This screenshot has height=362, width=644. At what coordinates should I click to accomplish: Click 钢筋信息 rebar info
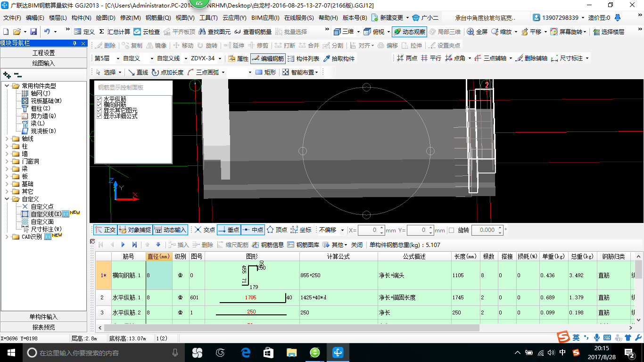[x=268, y=245]
